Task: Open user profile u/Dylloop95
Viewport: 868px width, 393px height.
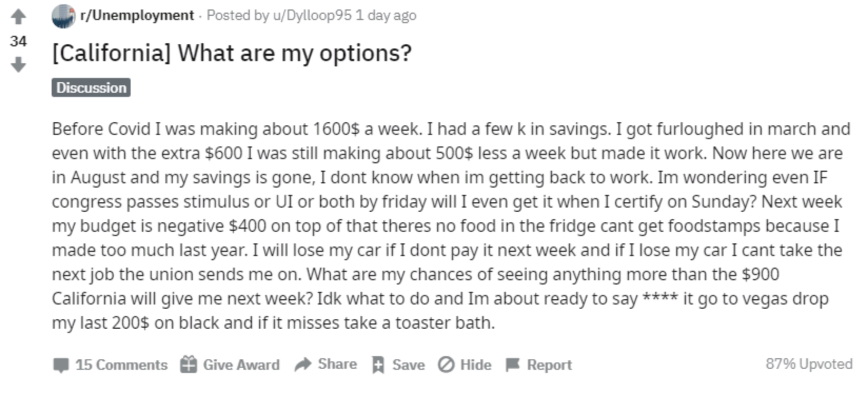Action: [312, 15]
